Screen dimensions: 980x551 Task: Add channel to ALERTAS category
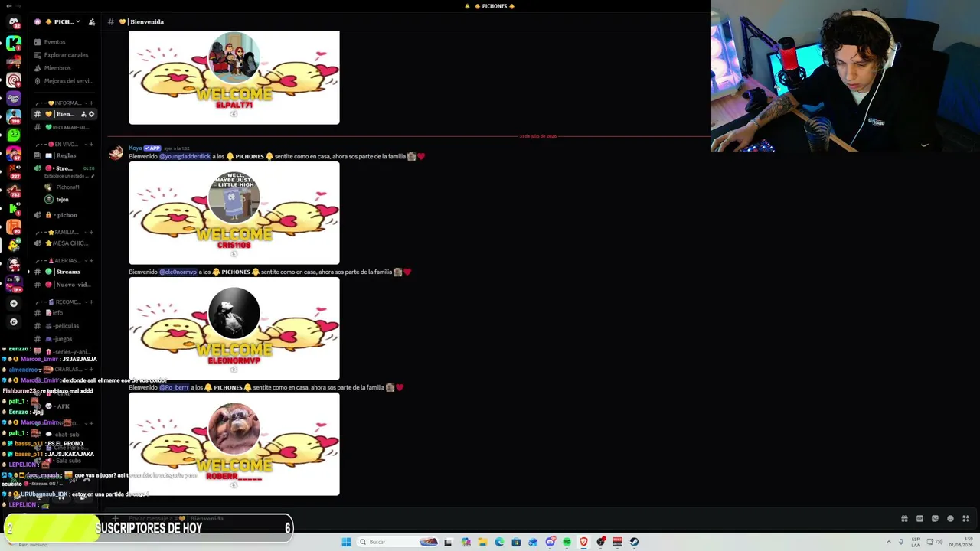coord(91,261)
